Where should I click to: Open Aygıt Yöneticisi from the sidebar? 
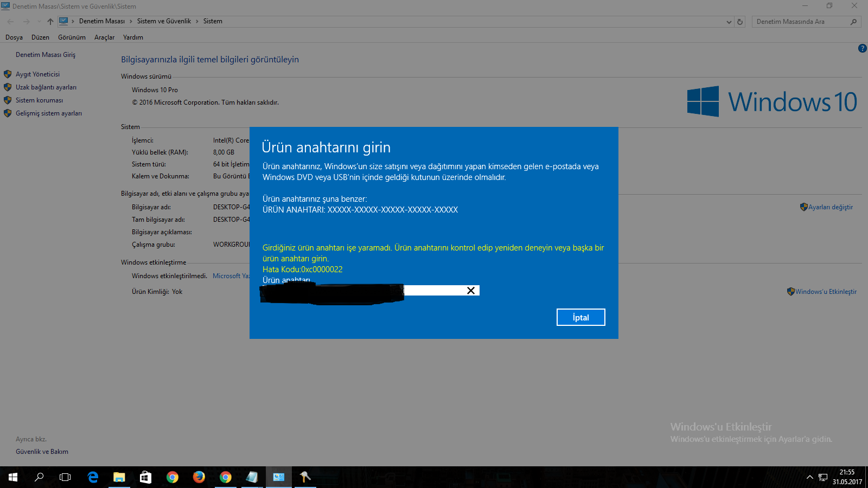pyautogui.click(x=37, y=74)
